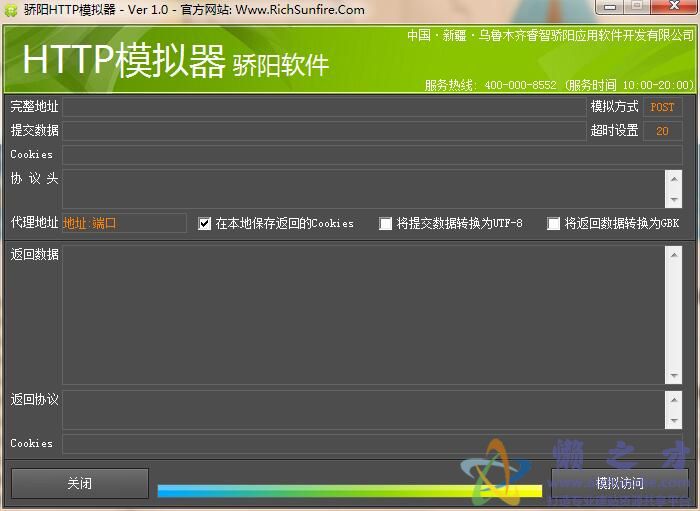Click the 返回数据 label

pos(34,254)
